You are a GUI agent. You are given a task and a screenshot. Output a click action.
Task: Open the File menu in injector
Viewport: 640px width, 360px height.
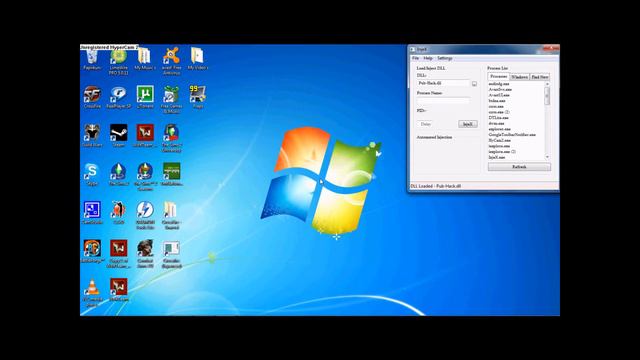point(416,58)
